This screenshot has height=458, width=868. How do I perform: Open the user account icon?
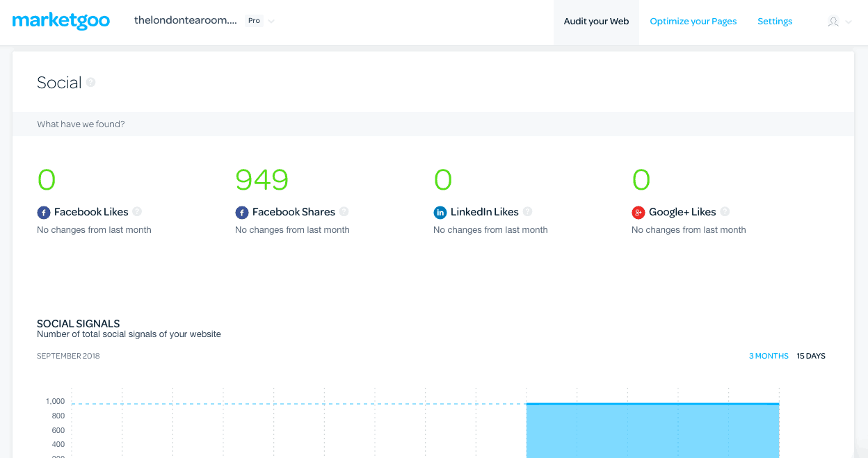pos(833,22)
